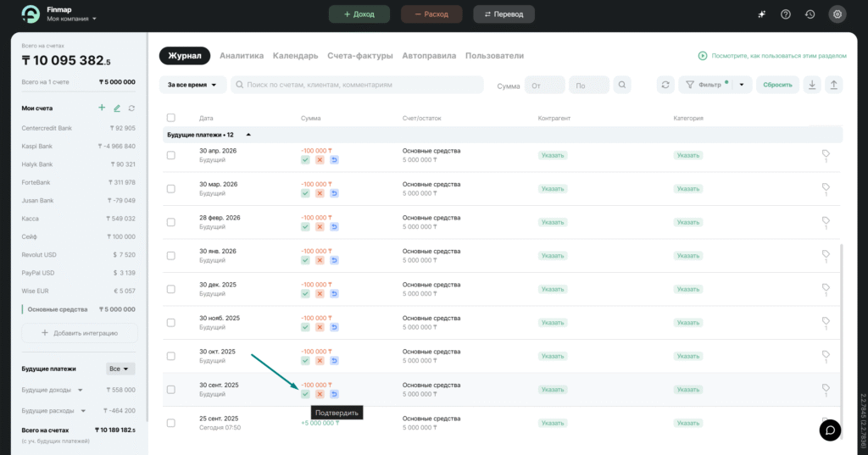
Task: Edit accounts using the pencil icon
Action: (x=117, y=108)
